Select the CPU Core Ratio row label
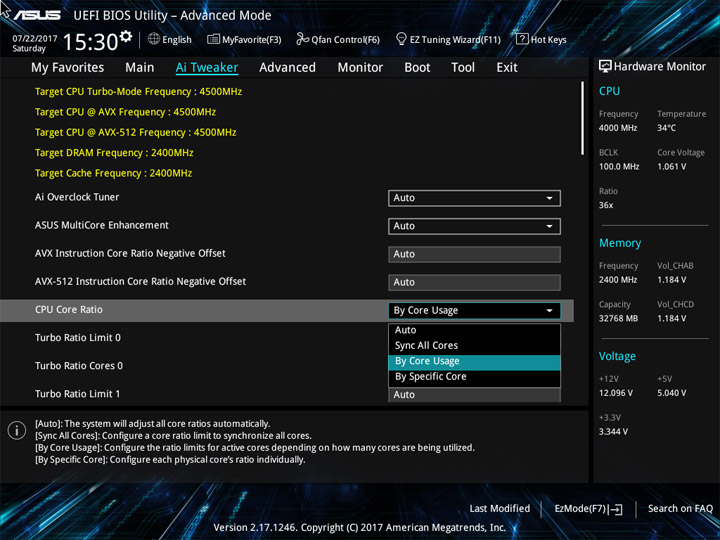This screenshot has width=720, height=540. point(69,310)
